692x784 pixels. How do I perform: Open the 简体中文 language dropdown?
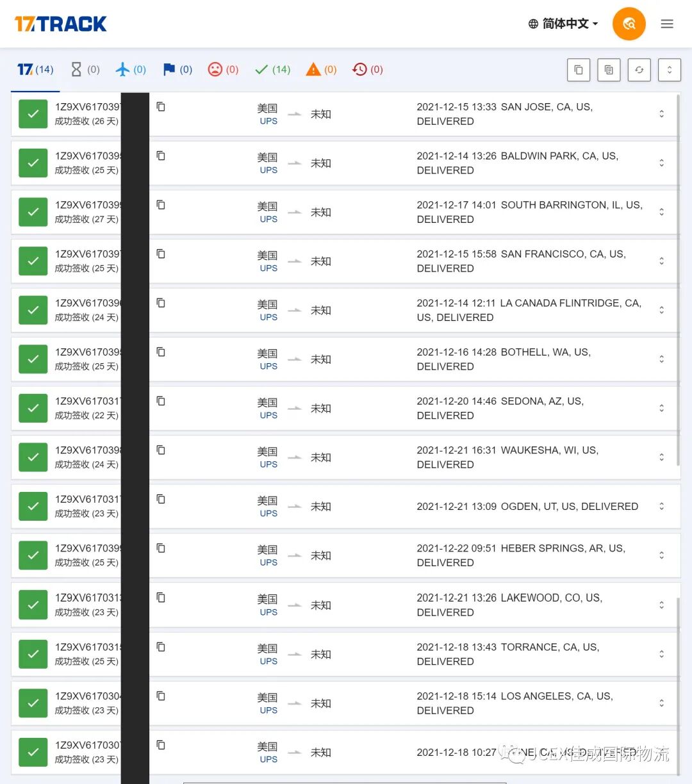click(563, 24)
